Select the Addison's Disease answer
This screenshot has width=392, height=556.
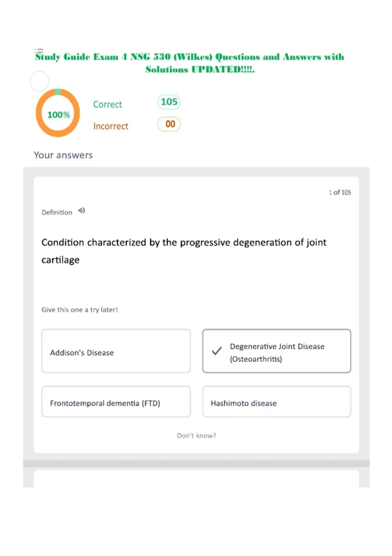coord(116,351)
